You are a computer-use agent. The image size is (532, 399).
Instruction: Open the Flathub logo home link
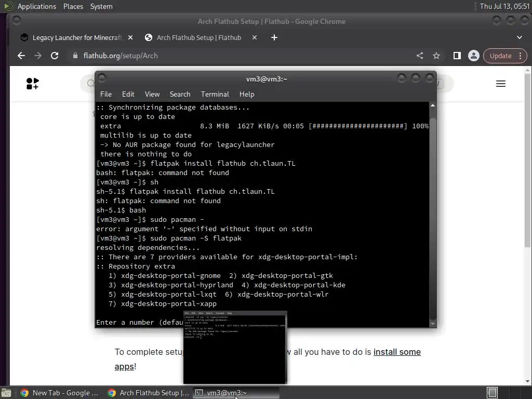[33, 84]
